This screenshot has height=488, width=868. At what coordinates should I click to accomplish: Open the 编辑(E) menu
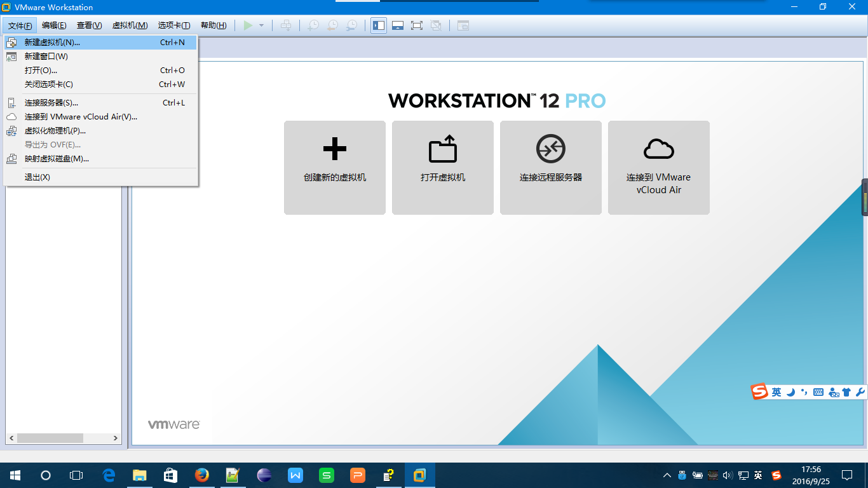(54, 25)
